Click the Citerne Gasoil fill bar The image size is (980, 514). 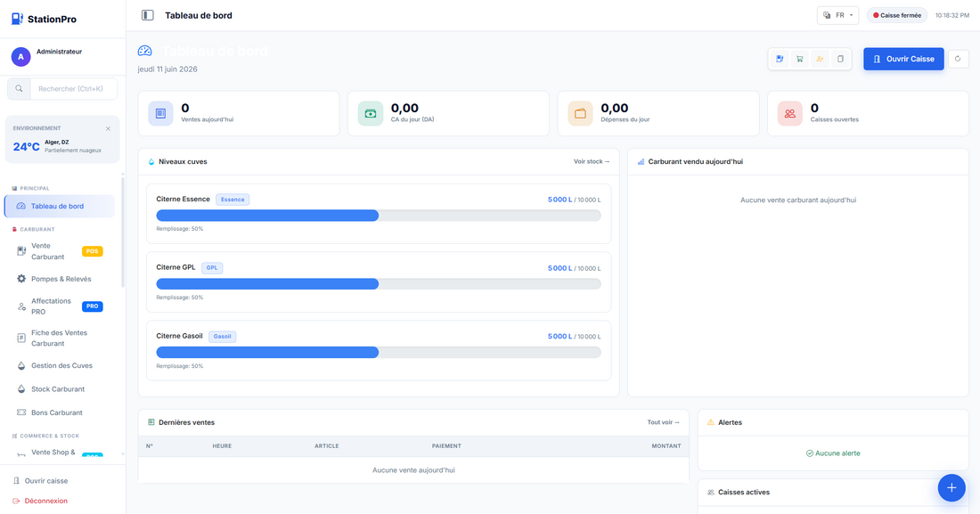(379, 353)
